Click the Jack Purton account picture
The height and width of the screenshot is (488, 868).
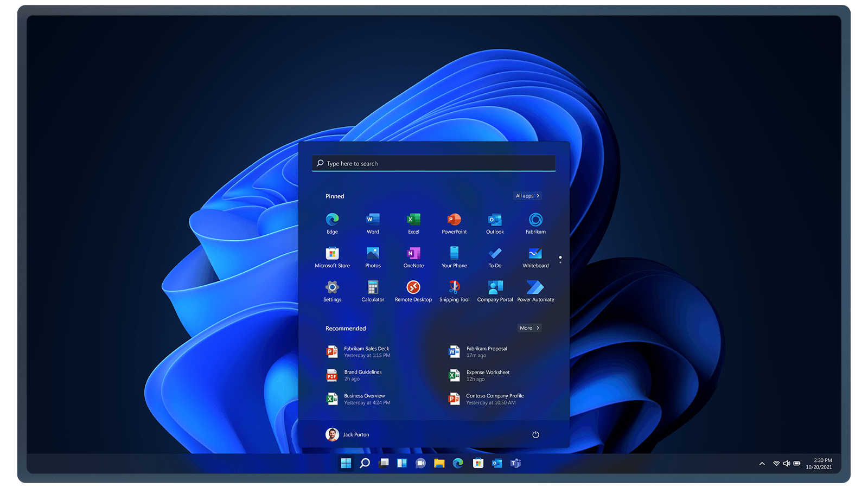[x=331, y=434]
